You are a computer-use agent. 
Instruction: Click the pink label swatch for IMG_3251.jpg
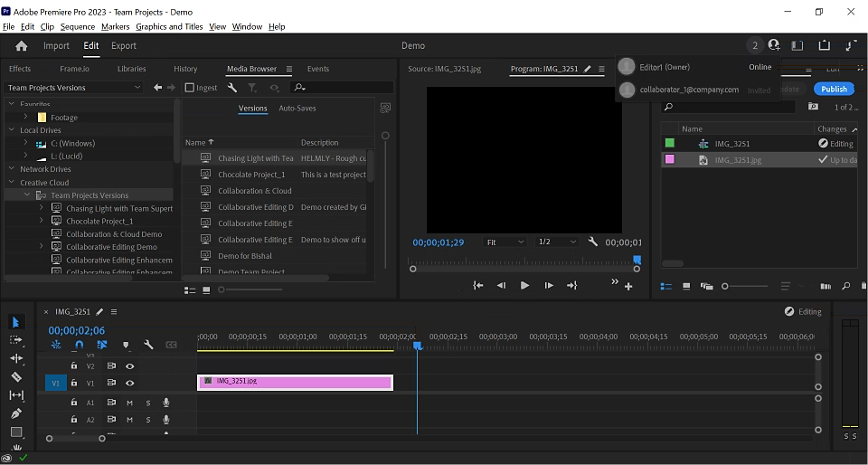pyautogui.click(x=669, y=159)
